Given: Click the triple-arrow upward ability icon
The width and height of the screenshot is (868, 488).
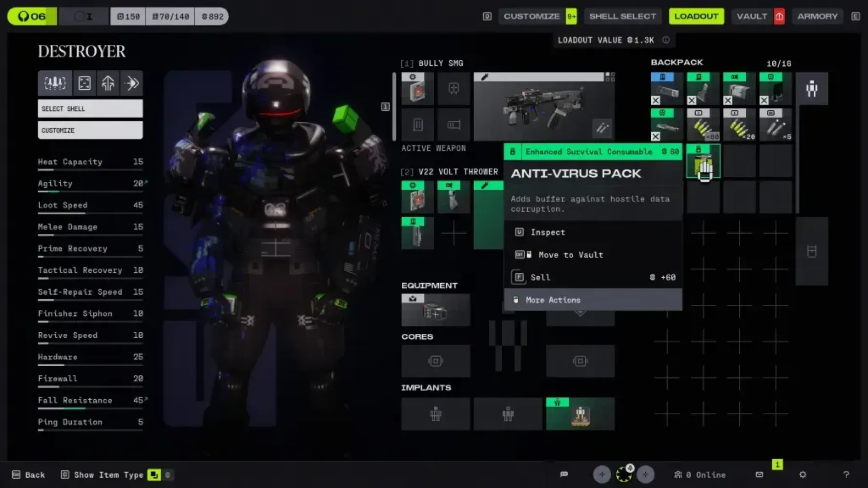Looking at the screenshot, I should (x=108, y=83).
